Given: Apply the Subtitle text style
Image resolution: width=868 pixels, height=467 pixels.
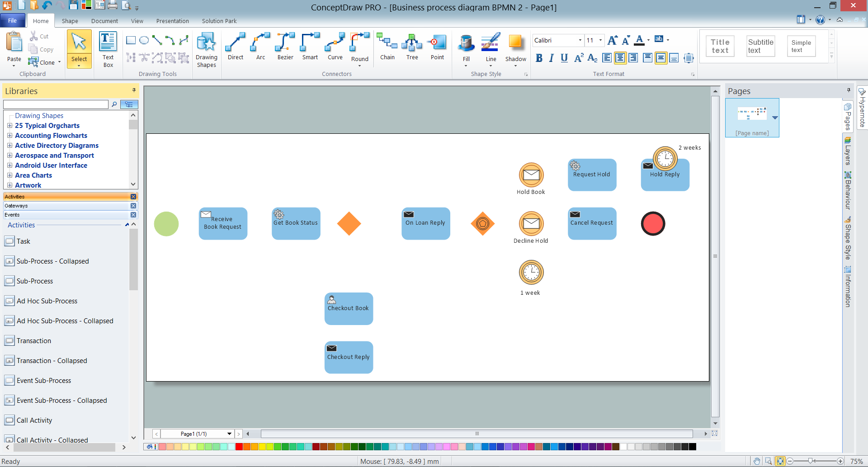Looking at the screenshot, I should point(760,46).
